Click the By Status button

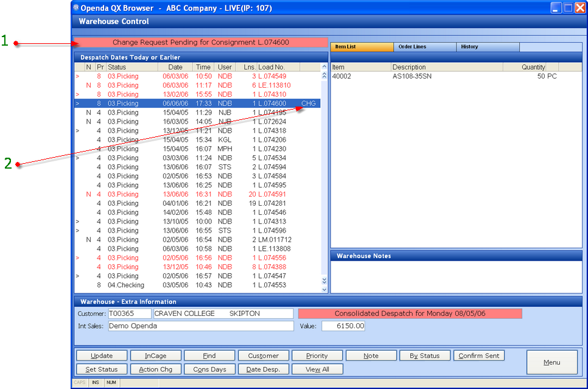pyautogui.click(x=424, y=356)
